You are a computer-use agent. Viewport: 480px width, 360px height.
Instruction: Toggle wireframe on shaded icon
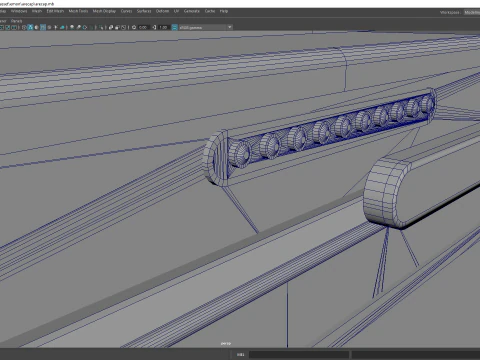43,27
